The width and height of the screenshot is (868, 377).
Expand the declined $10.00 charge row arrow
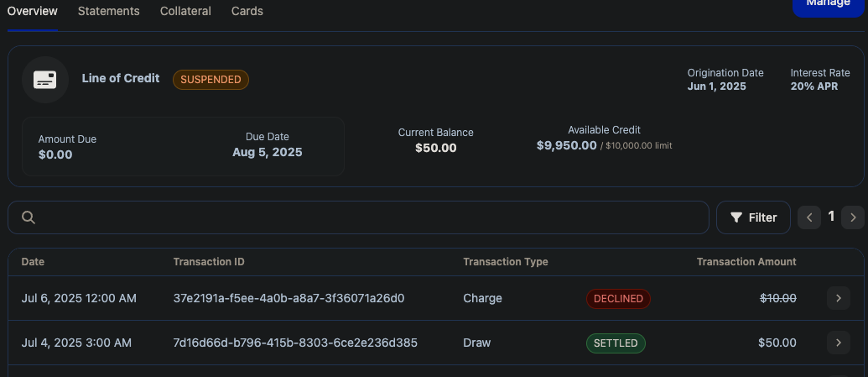pyautogui.click(x=838, y=298)
